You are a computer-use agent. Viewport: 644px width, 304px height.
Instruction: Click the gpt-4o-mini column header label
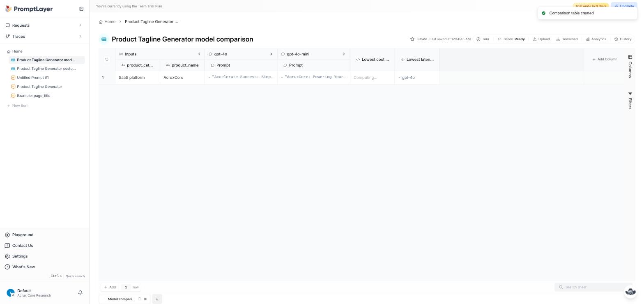[x=298, y=54]
